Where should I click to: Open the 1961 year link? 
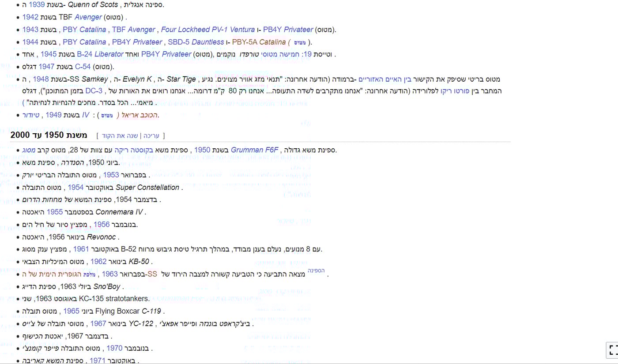(x=81, y=249)
